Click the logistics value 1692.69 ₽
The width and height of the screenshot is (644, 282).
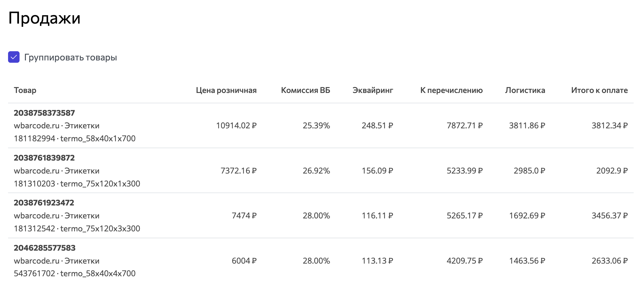[527, 215]
